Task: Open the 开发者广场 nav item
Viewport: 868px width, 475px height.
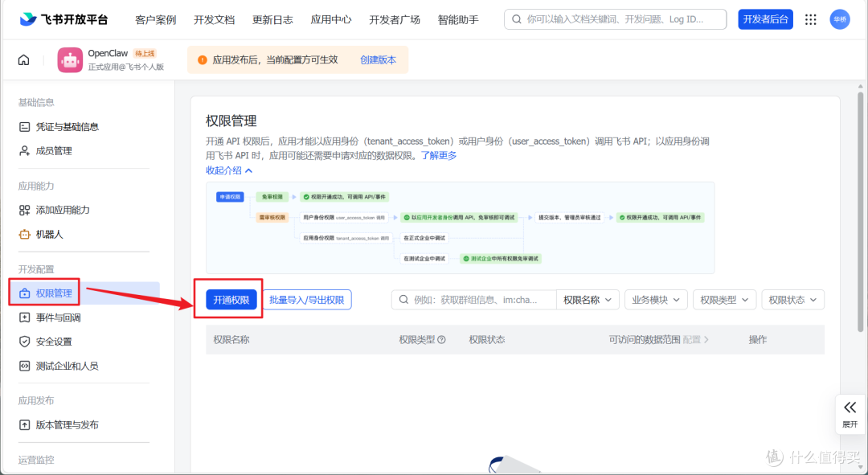Action: point(395,20)
